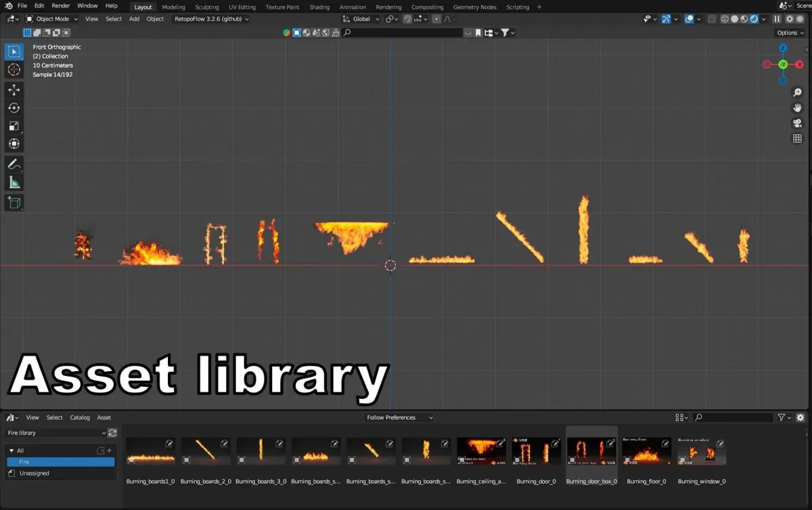
Task: Activate the Rotate tool
Action: (14, 108)
